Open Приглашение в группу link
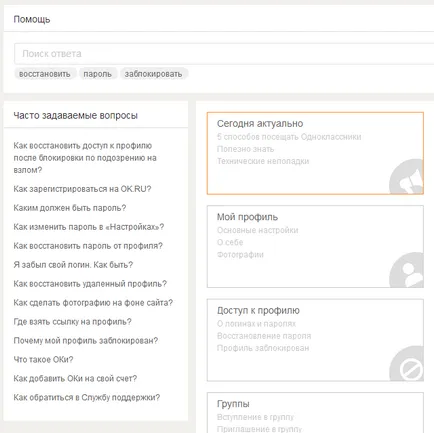434x433 pixels. point(259,429)
